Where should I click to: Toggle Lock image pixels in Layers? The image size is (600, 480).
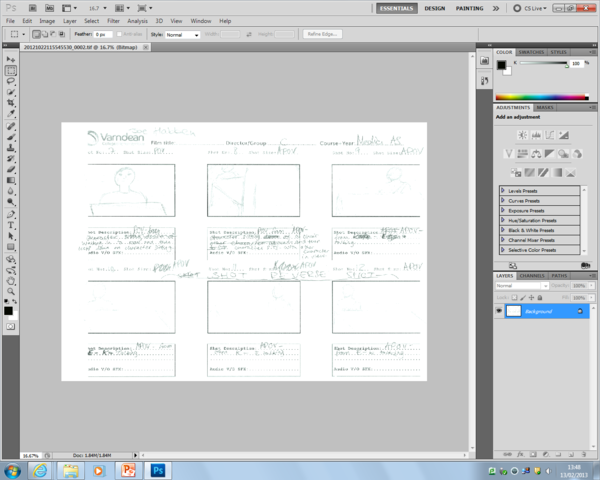pos(523,297)
